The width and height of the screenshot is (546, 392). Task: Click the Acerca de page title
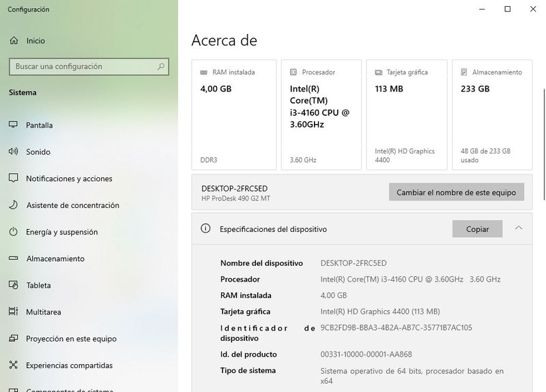(225, 40)
